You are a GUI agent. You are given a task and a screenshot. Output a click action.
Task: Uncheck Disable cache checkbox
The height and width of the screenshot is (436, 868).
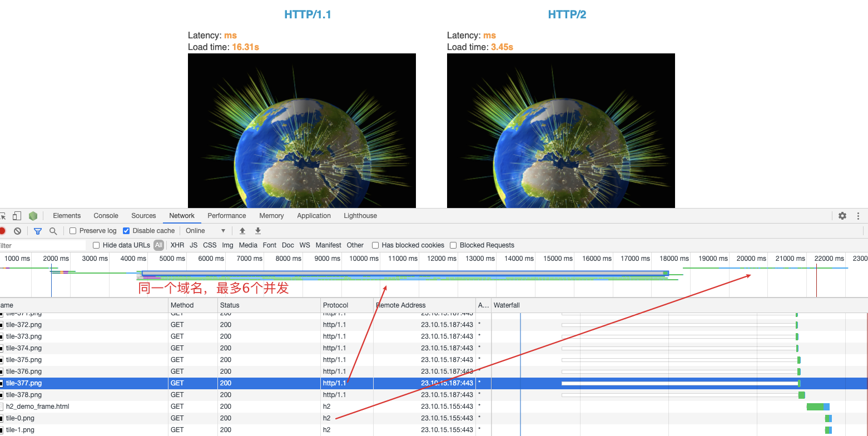click(126, 231)
